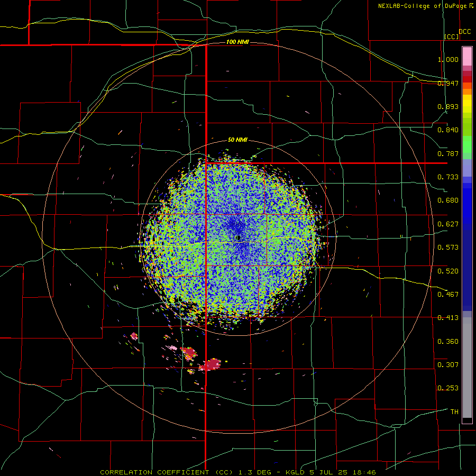Click the 0.893 scale value

[448, 106]
